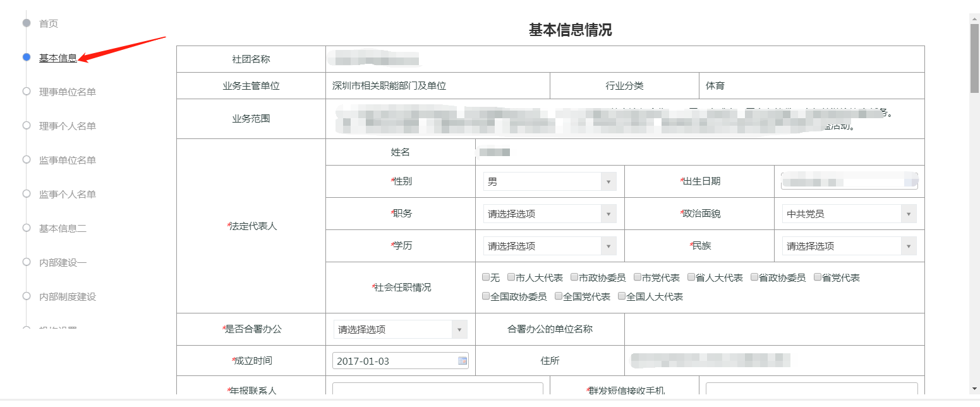Viewport: 980px width, 407px height.
Task: Click the 年报联系人 text input field
Action: point(437,389)
